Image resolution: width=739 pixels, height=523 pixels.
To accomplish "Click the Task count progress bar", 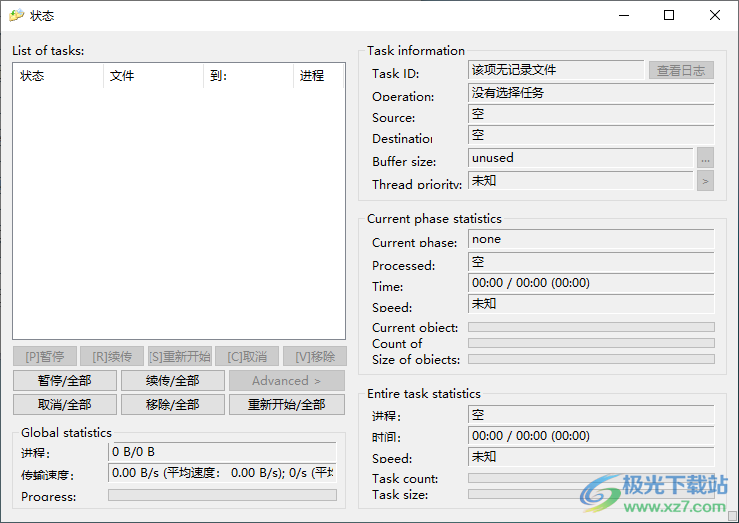I will pyautogui.click(x=591, y=478).
